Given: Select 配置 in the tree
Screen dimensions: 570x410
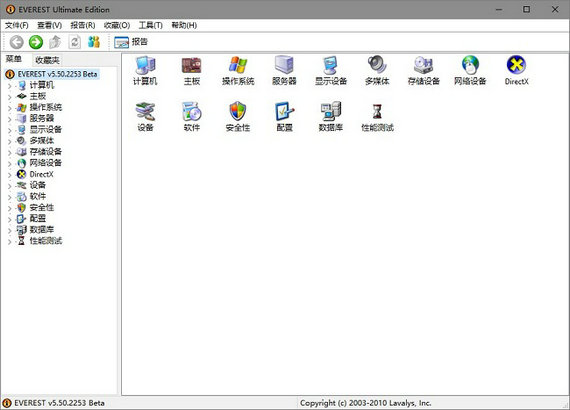Looking at the screenshot, I should point(37,218).
